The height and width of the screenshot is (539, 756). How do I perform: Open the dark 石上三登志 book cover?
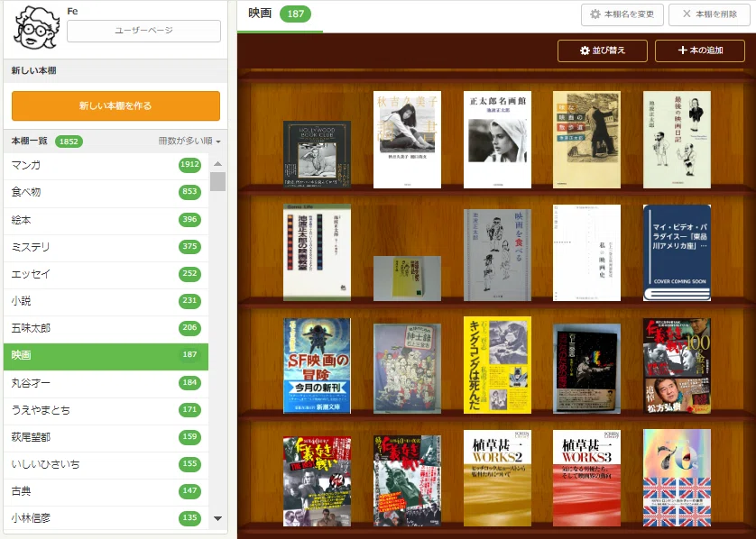[x=586, y=369]
